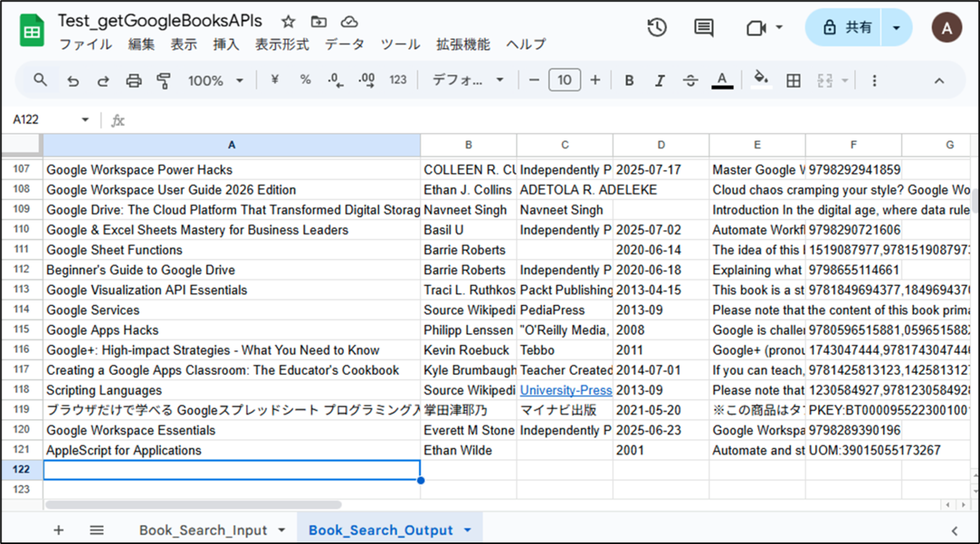Select row 115 header
This screenshot has width=980, height=544.
(x=21, y=330)
